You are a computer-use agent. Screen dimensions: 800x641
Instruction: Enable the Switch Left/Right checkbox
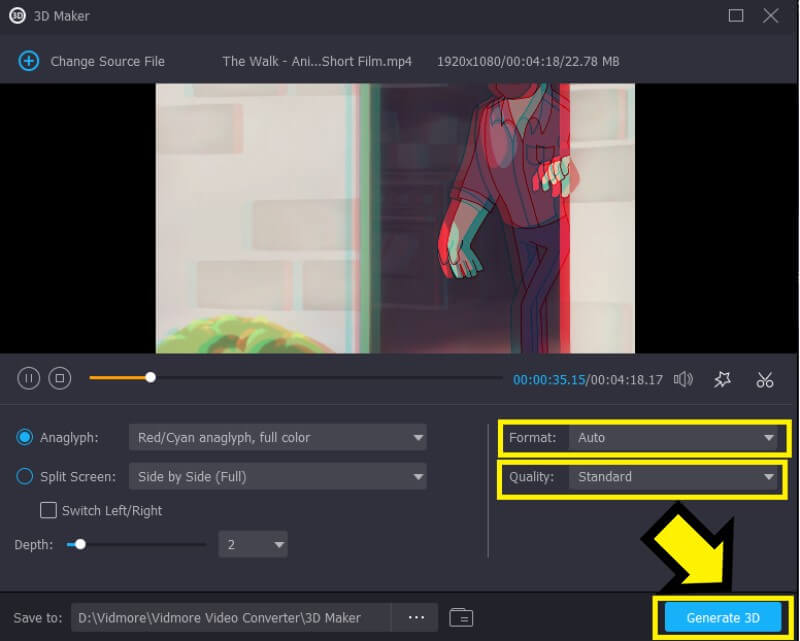[x=48, y=511]
